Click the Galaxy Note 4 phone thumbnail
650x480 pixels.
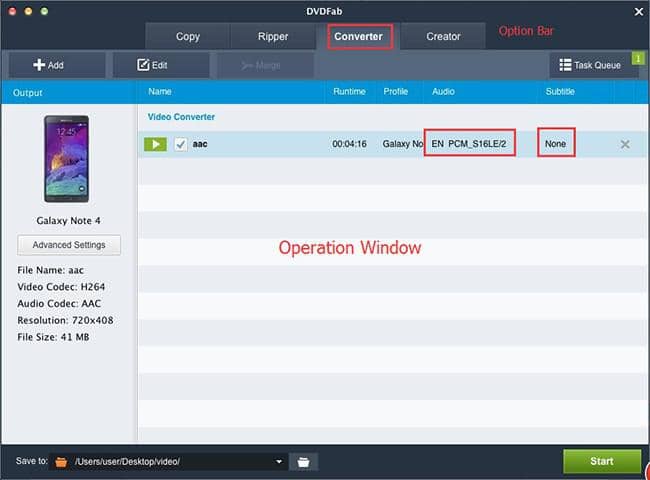pos(67,159)
